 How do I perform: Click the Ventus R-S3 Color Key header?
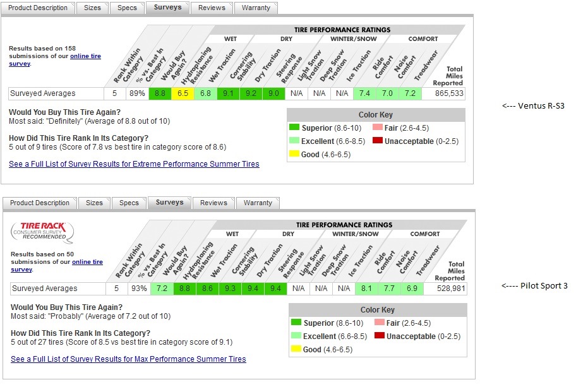376,115
